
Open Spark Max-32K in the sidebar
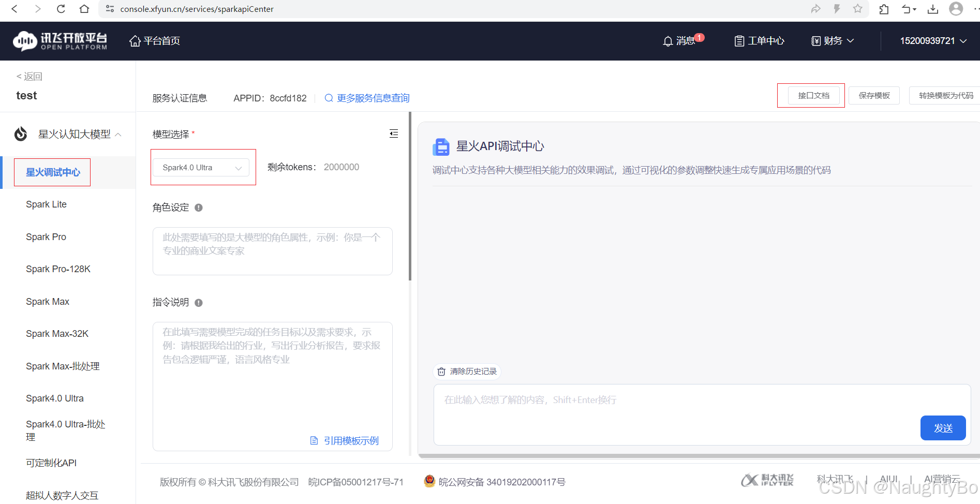click(57, 334)
